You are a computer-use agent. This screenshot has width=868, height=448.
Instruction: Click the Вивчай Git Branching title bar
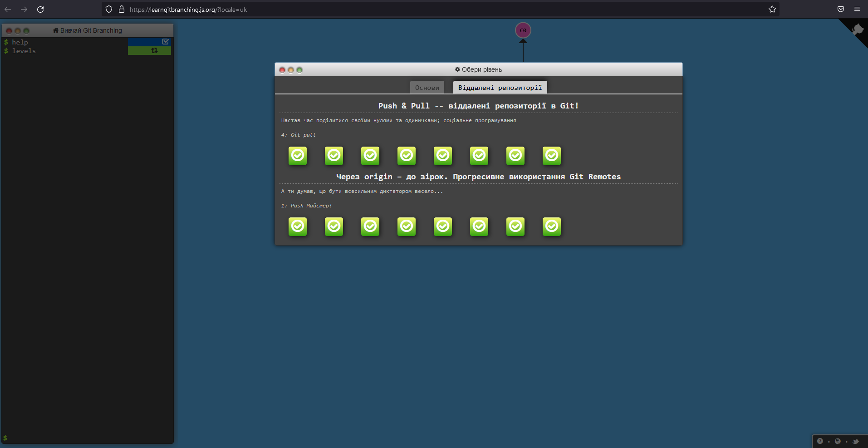pos(88,30)
